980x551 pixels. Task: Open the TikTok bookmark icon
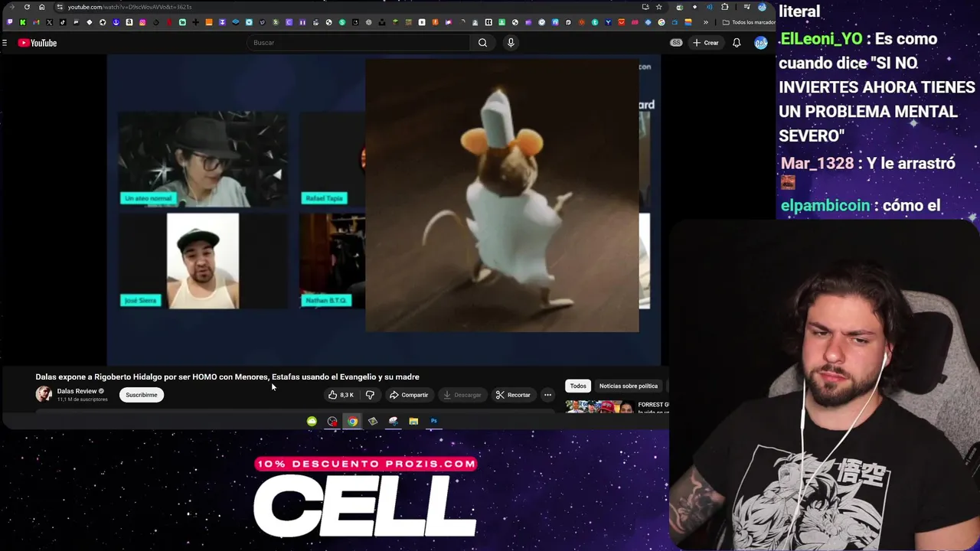tap(63, 22)
